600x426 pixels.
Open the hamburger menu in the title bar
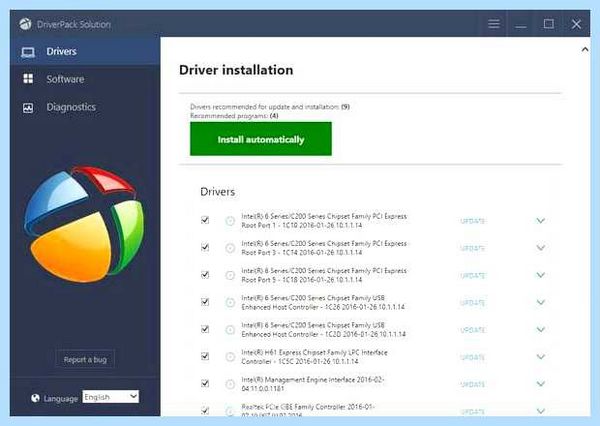tap(494, 24)
